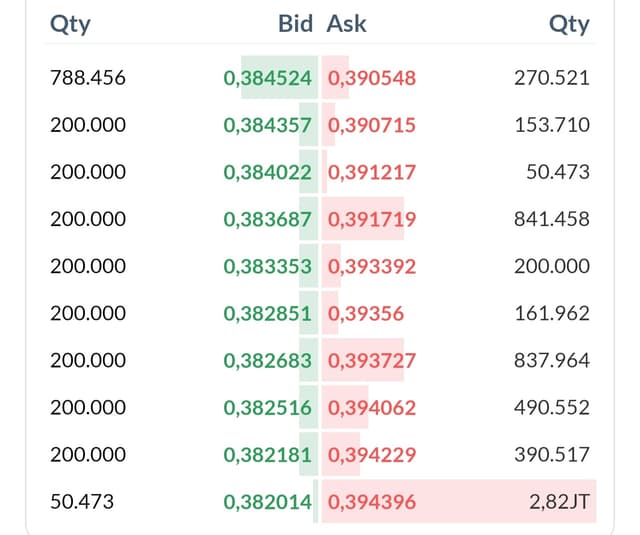
Task: Tap ask price 0,391719
Action: click(x=372, y=219)
